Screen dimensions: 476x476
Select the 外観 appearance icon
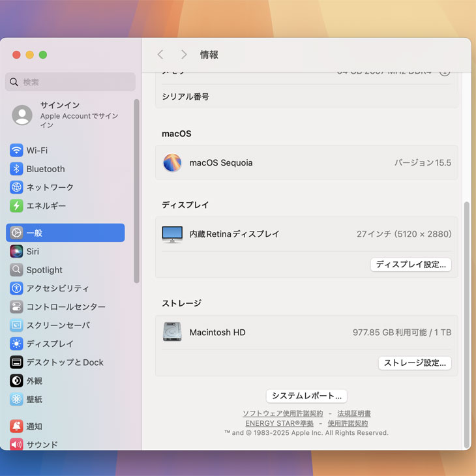coord(16,381)
